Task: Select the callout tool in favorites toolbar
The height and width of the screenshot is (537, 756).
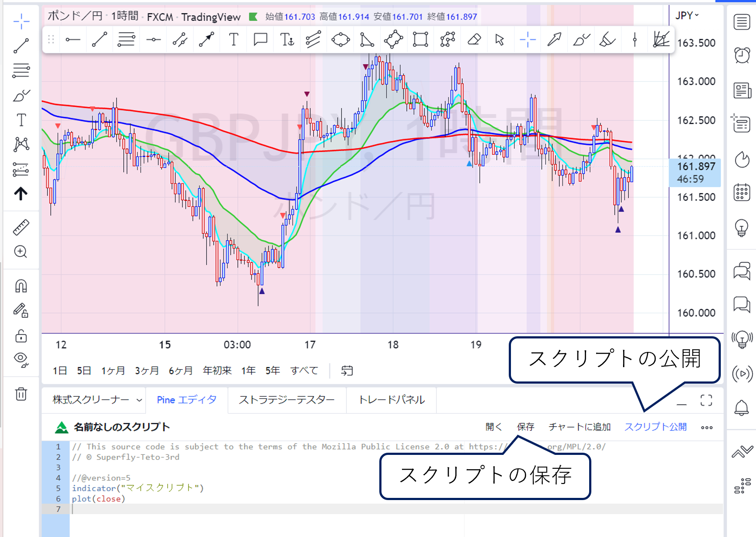Action: pyautogui.click(x=260, y=40)
